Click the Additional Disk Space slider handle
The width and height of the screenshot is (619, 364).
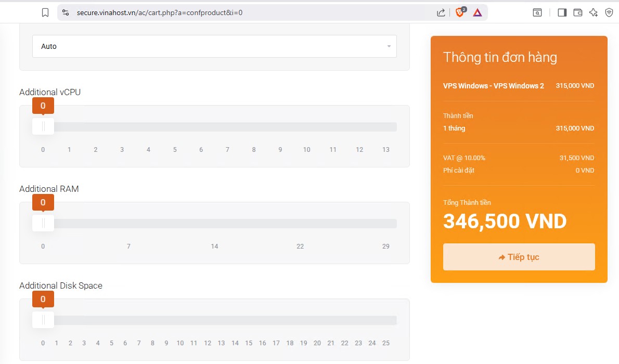[43, 320]
